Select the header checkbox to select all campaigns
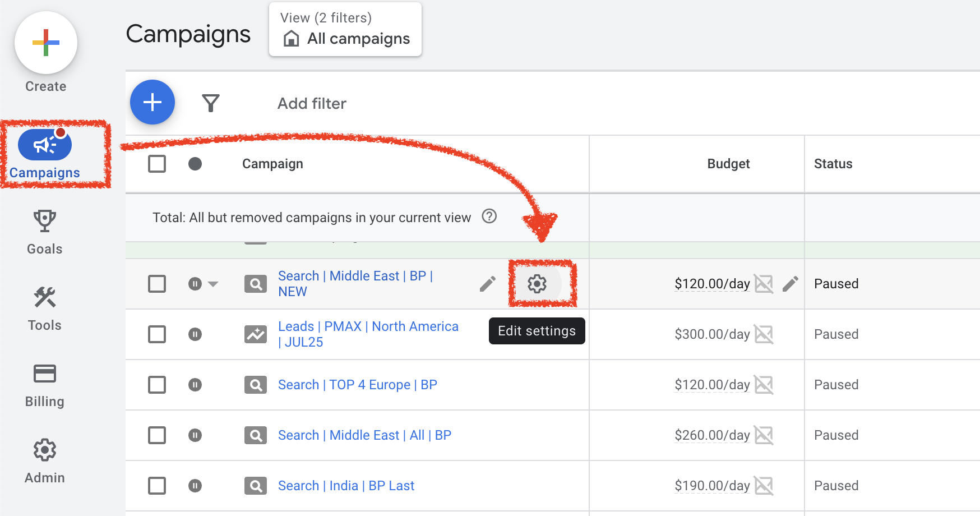Image resolution: width=980 pixels, height=516 pixels. tap(157, 163)
